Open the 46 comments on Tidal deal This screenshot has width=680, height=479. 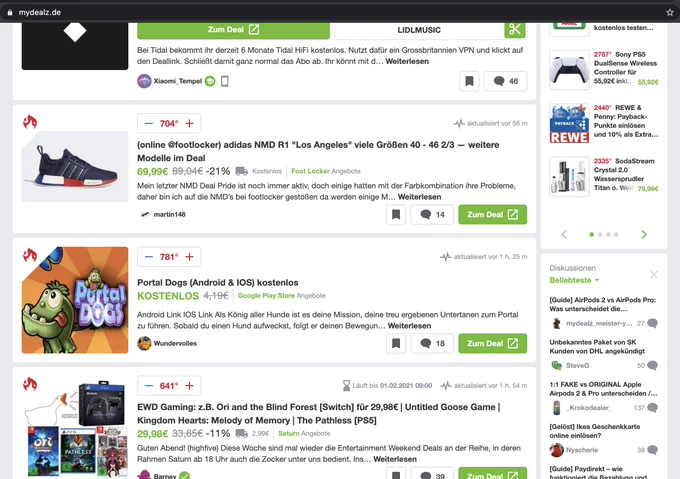506,81
